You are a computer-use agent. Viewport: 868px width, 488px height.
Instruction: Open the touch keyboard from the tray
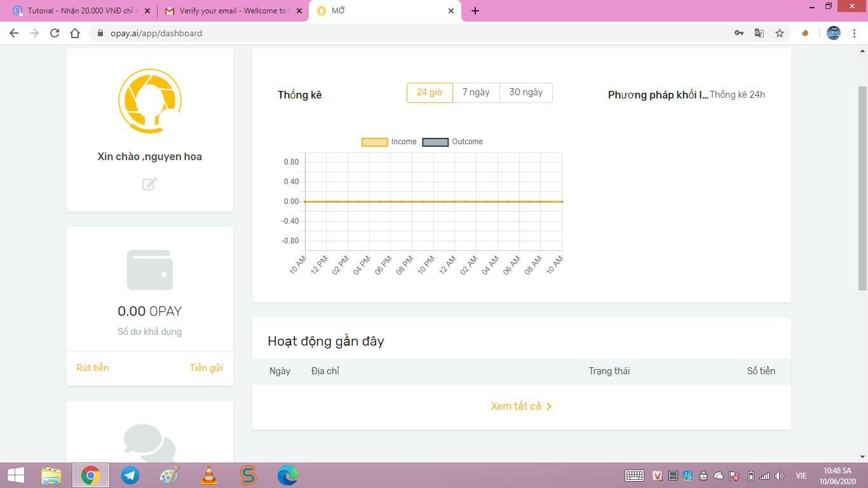tap(635, 475)
